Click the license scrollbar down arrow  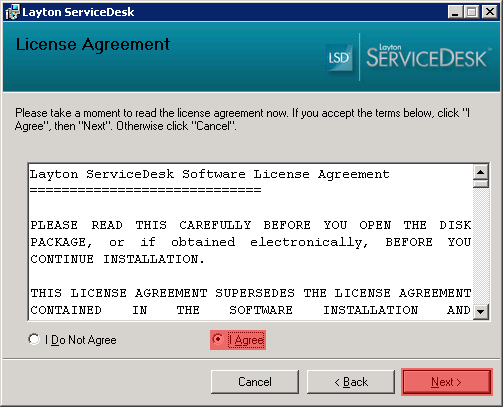coord(481,312)
